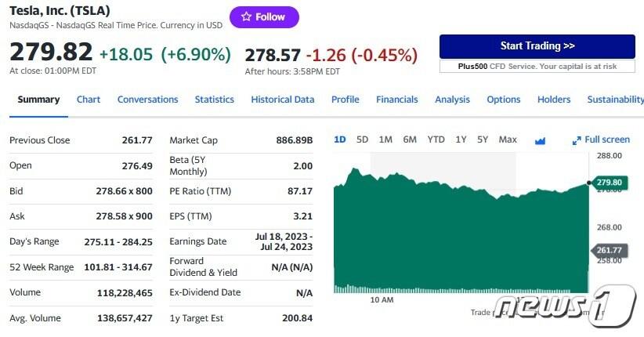This screenshot has width=644, height=337.
Task: Select the Analysis tab
Action: 452,100
